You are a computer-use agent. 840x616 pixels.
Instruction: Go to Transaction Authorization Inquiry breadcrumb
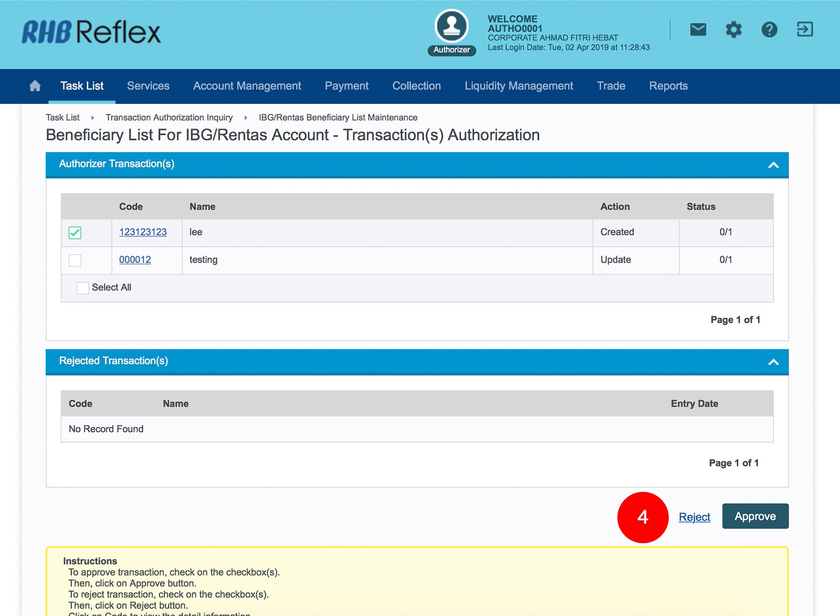[x=169, y=118]
